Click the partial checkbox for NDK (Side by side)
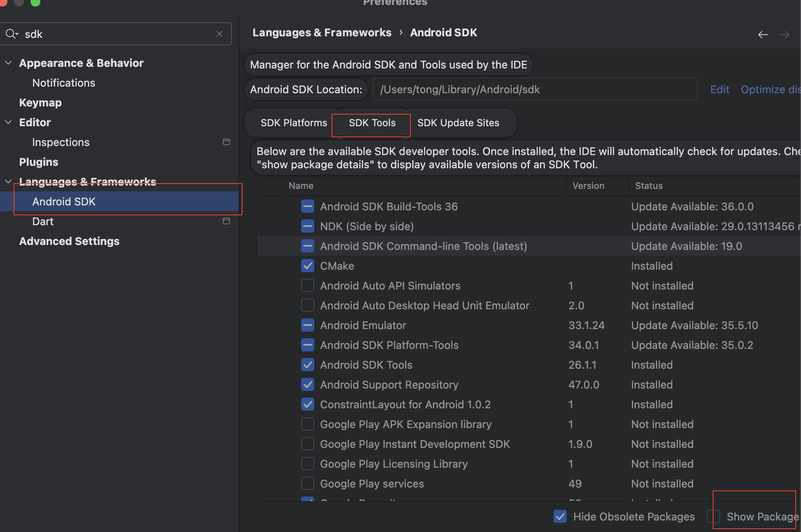 click(308, 226)
